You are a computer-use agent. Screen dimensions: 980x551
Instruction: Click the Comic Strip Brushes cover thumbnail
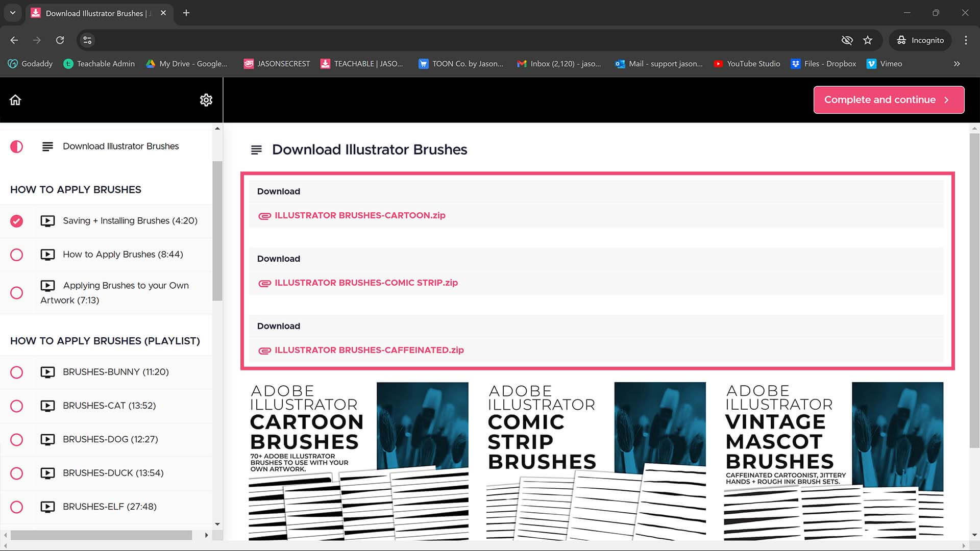pos(596,461)
